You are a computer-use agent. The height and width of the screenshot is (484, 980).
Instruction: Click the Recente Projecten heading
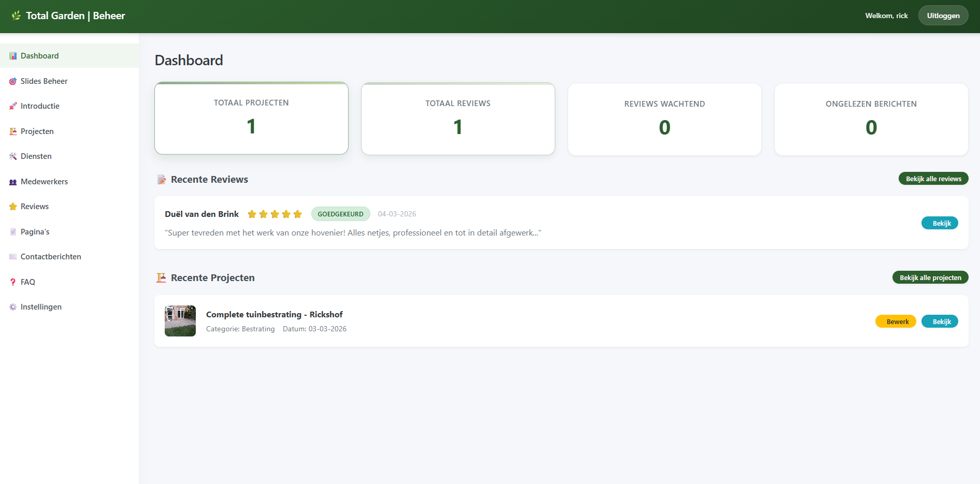pyautogui.click(x=213, y=278)
